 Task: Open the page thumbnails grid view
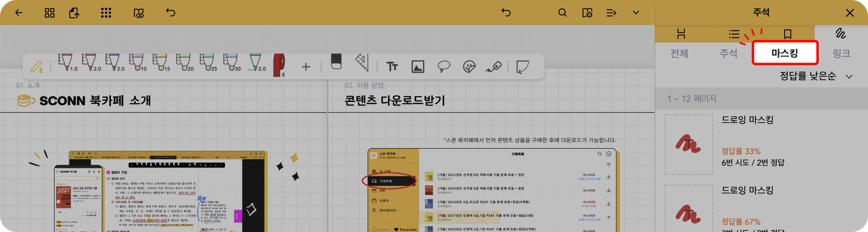[50, 13]
